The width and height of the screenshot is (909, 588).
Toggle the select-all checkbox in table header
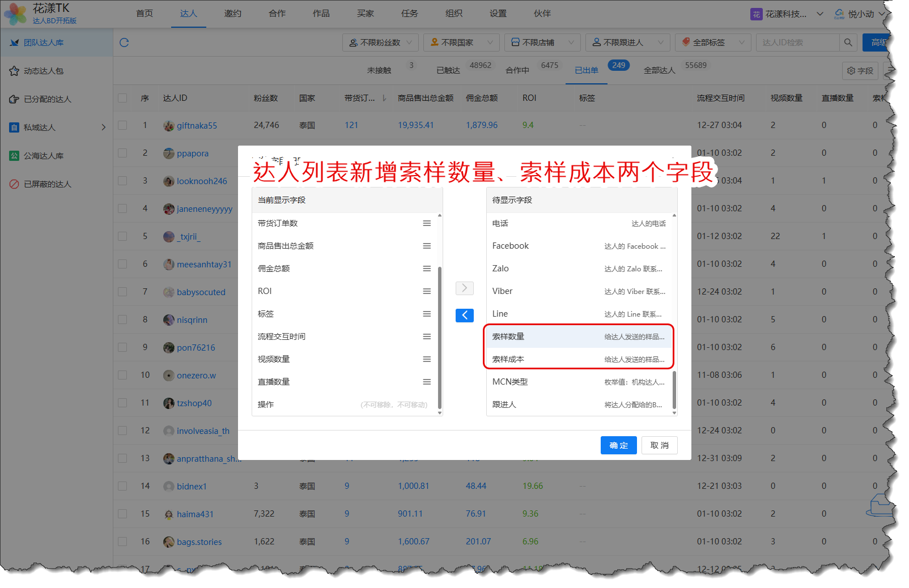pos(122,98)
